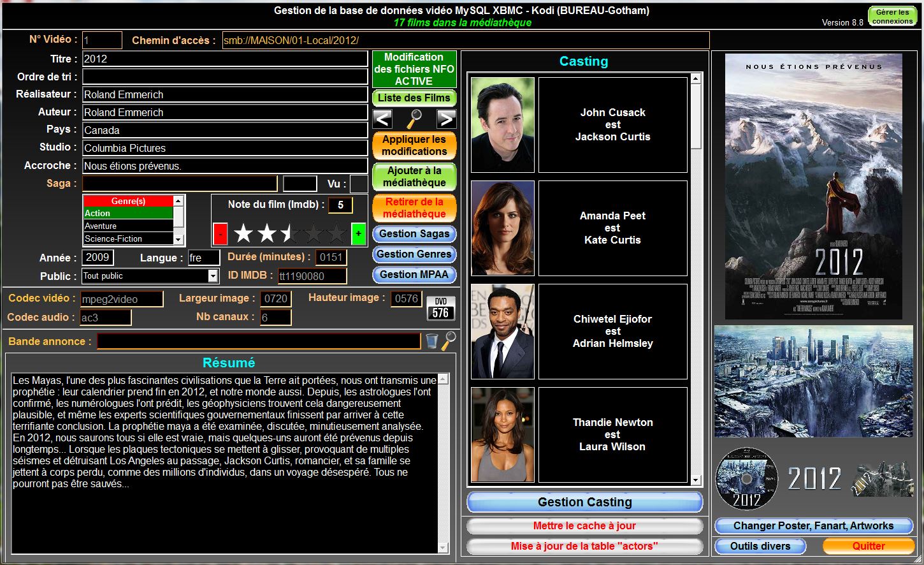This screenshot has height=565, width=924.
Task: Open Gestion Sagas
Action: pos(414,234)
